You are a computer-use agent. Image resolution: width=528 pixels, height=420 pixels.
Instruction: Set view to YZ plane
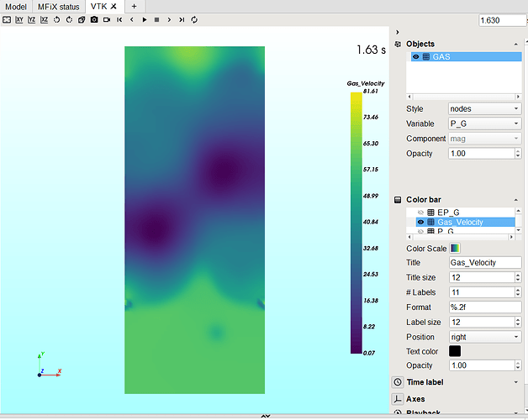32,20
